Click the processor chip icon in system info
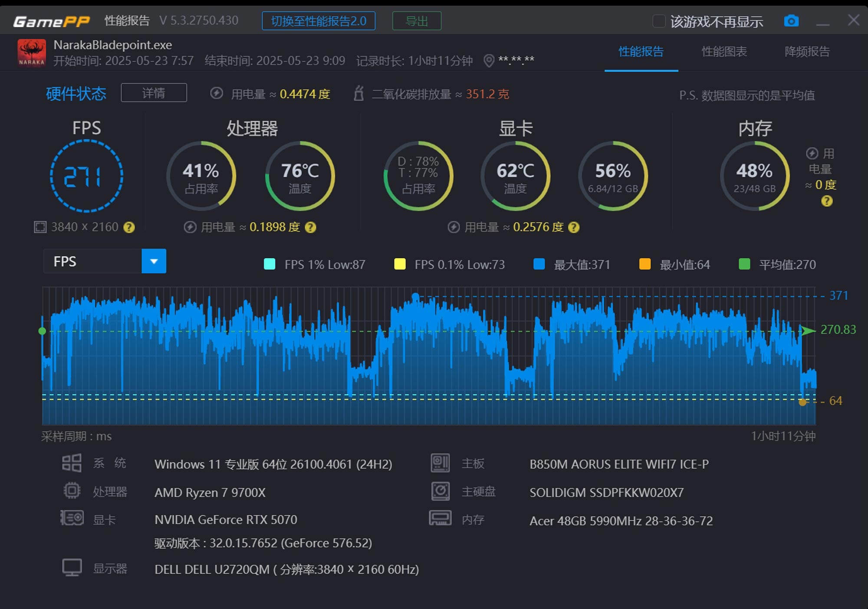868x609 pixels. [x=72, y=490]
